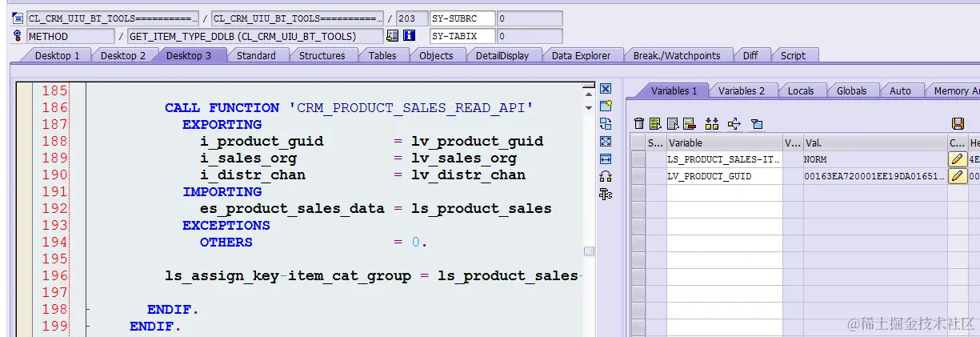This screenshot has width=980, height=337.
Task: Open the Script tab
Action: coord(793,55)
